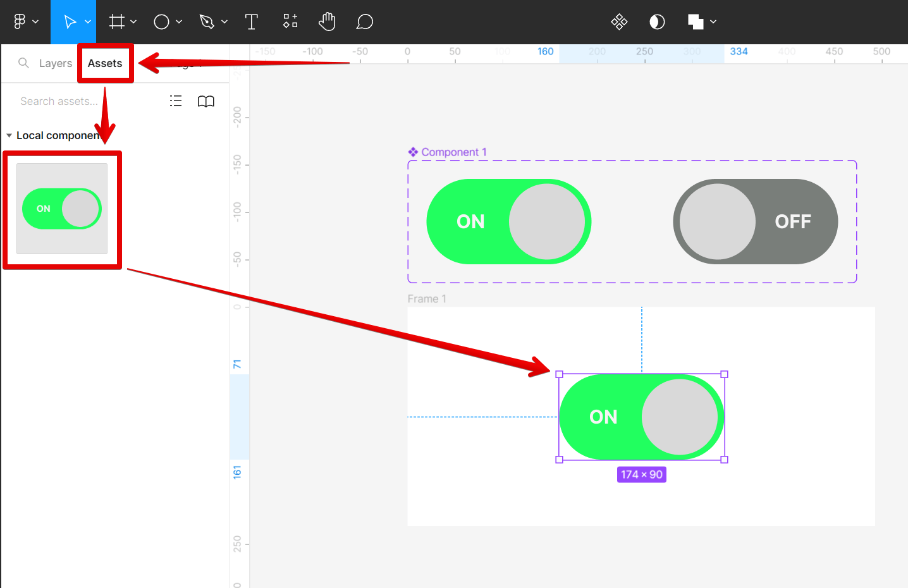Screen dimensions: 908x588
Task: Switch to the Assets tab
Action: 105,63
